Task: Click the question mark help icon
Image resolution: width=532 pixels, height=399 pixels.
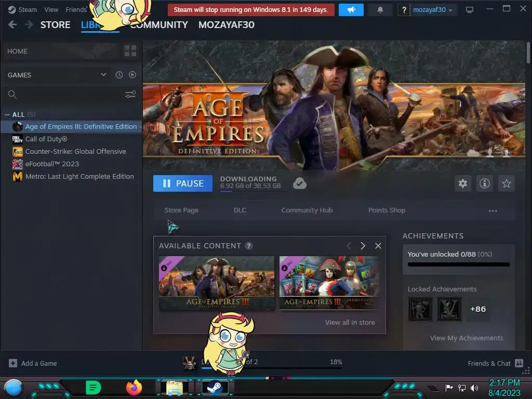Action: [404, 10]
